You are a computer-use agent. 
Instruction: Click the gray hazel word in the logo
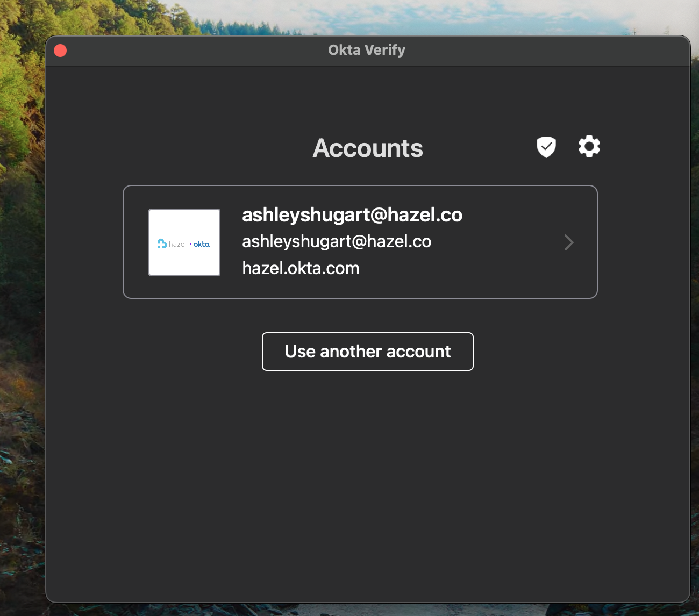coord(177,244)
